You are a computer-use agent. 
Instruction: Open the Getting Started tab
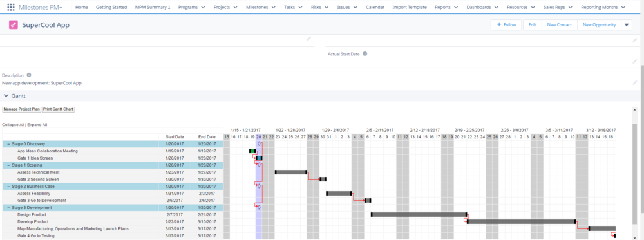tap(111, 7)
